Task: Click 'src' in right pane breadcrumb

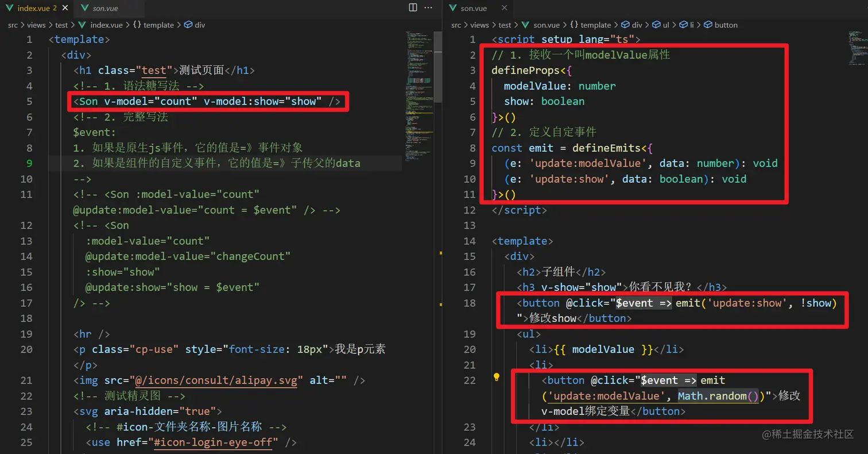Action: click(456, 25)
